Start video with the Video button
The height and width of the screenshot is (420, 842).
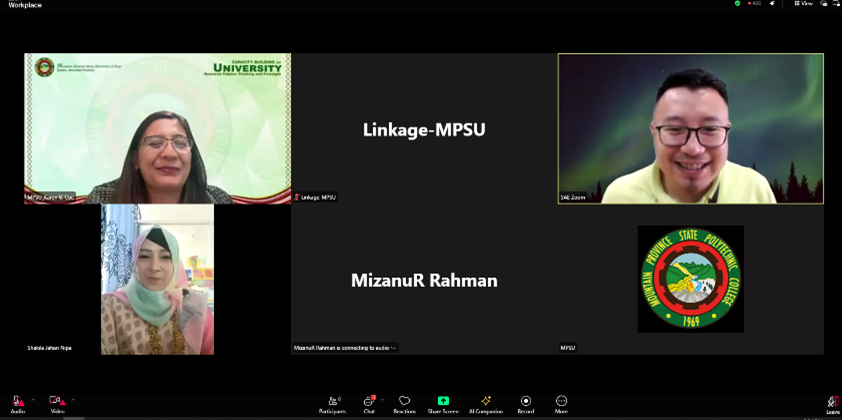(57, 402)
